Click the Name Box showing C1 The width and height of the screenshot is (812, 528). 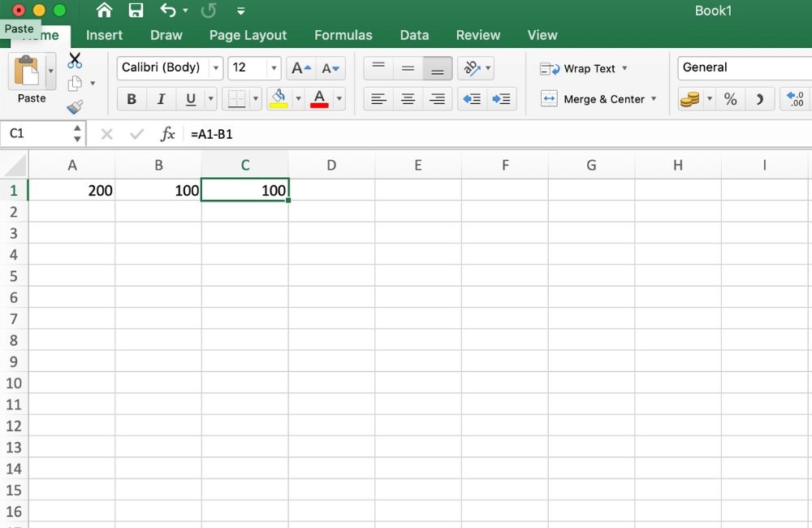(x=37, y=134)
